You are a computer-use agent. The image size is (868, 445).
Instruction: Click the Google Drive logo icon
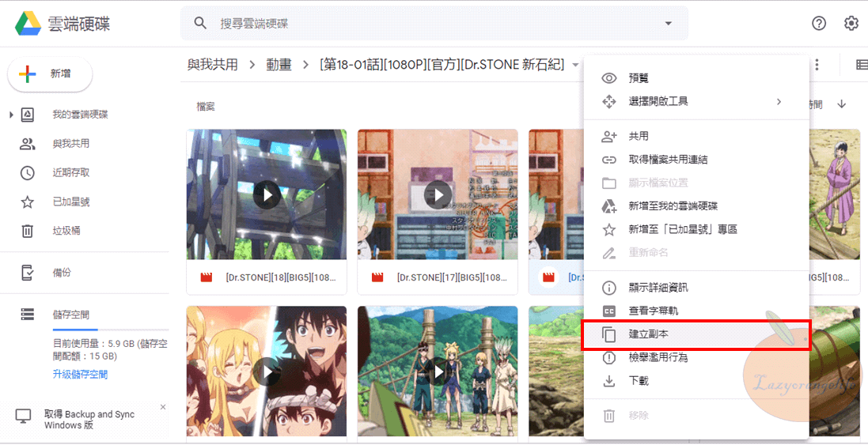28,23
